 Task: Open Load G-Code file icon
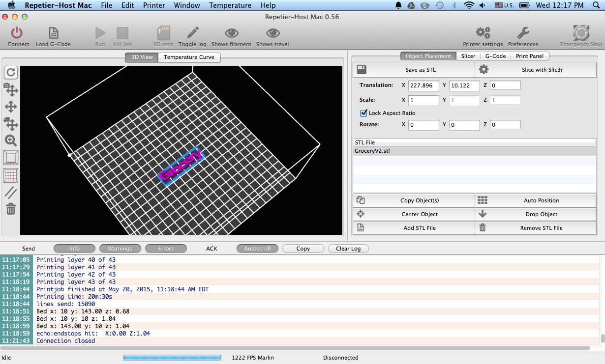53,33
